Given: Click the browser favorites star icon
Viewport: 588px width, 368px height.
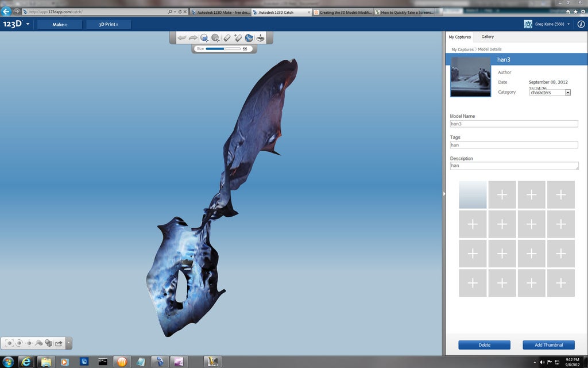Looking at the screenshot, I should click(575, 12).
